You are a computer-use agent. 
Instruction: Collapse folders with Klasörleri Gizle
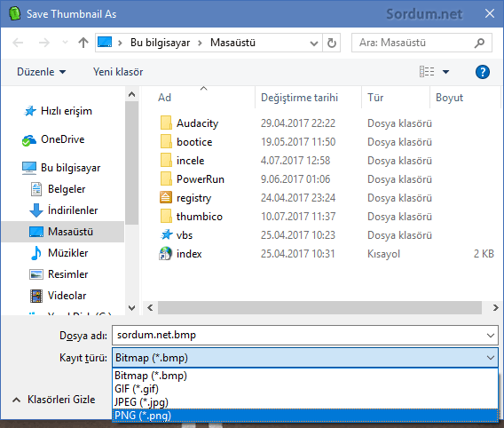pos(53,400)
